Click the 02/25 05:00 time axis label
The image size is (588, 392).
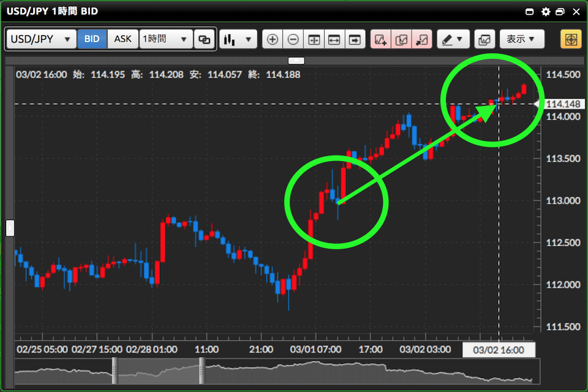click(42, 350)
